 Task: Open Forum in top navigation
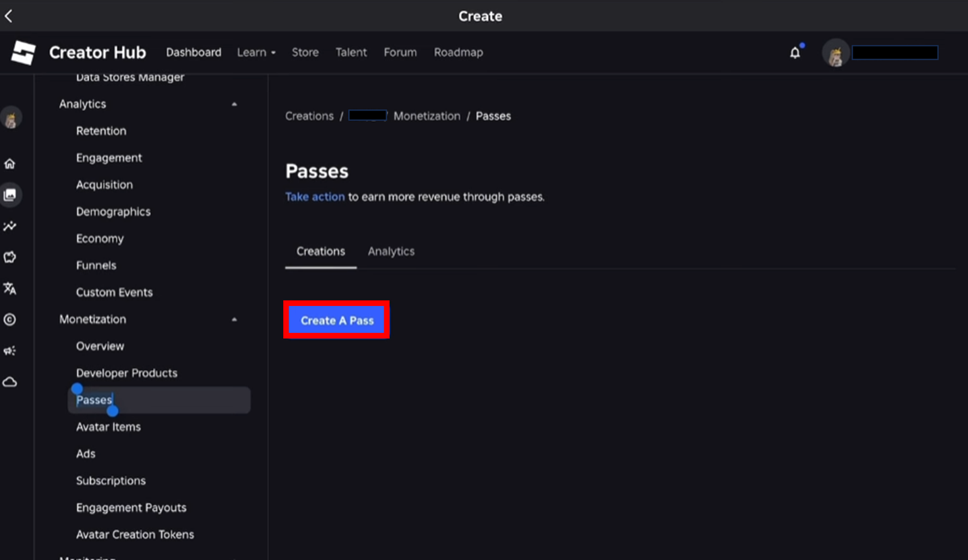400,53
